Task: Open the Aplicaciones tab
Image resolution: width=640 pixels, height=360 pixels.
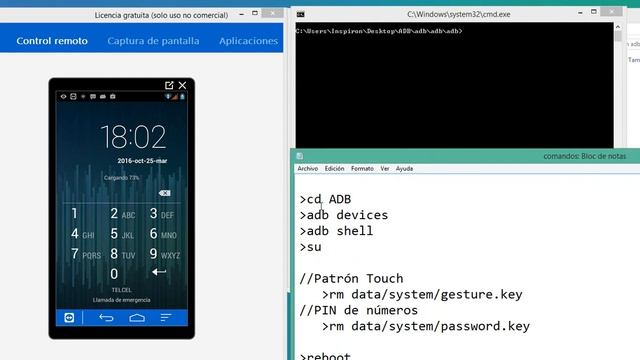Action: coord(249,41)
